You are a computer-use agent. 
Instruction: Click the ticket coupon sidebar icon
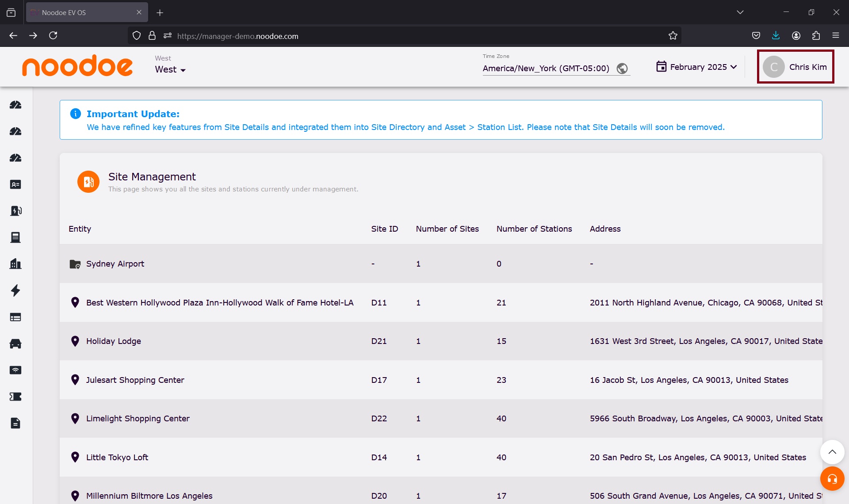pyautogui.click(x=15, y=397)
